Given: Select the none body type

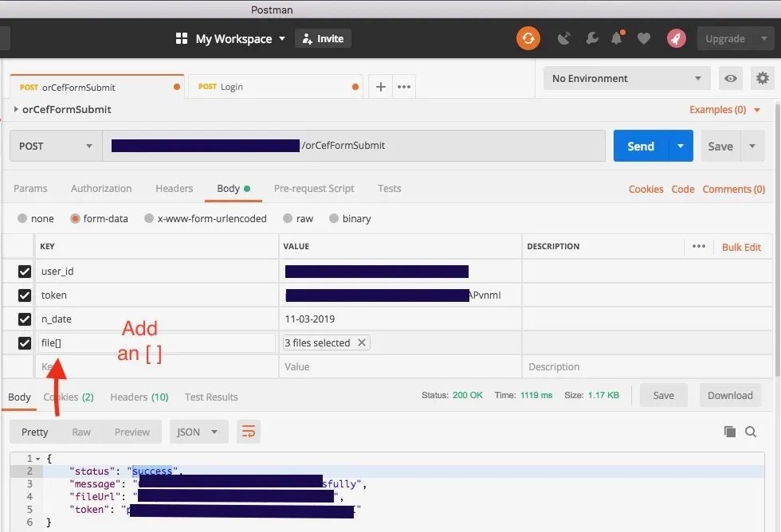Looking at the screenshot, I should coord(22,218).
